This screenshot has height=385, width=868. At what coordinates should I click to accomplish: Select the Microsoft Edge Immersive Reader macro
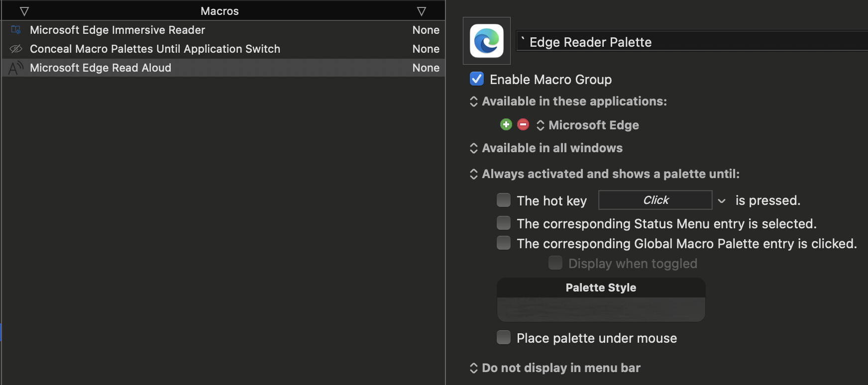(223, 30)
